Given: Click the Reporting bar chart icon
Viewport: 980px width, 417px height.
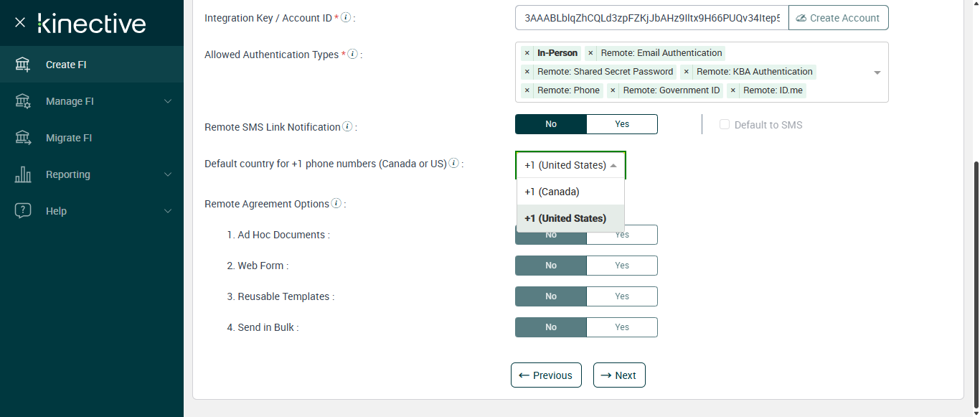Looking at the screenshot, I should [x=23, y=174].
